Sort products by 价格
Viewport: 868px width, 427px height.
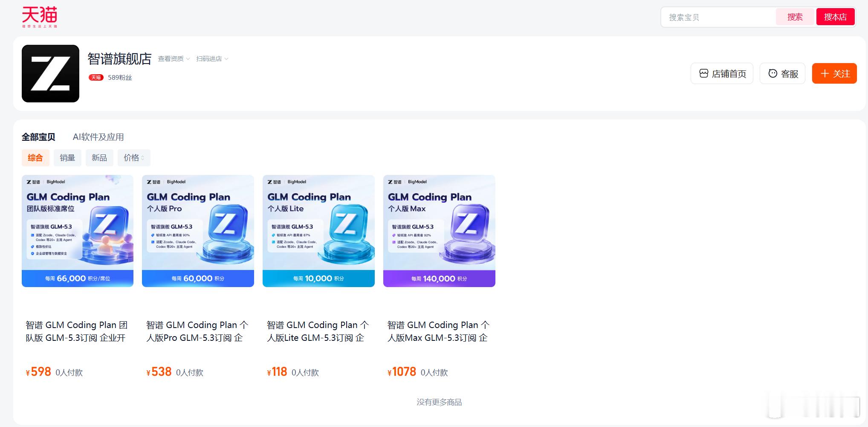tap(134, 158)
